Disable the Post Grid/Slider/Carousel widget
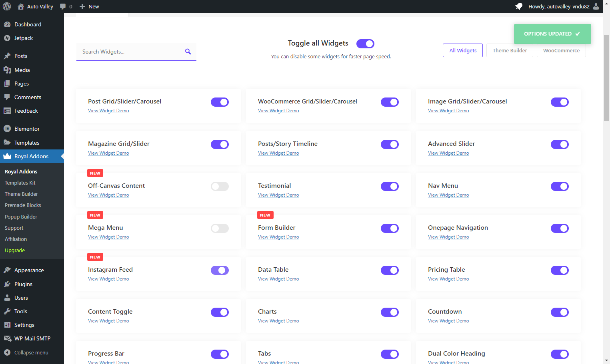 tap(220, 102)
